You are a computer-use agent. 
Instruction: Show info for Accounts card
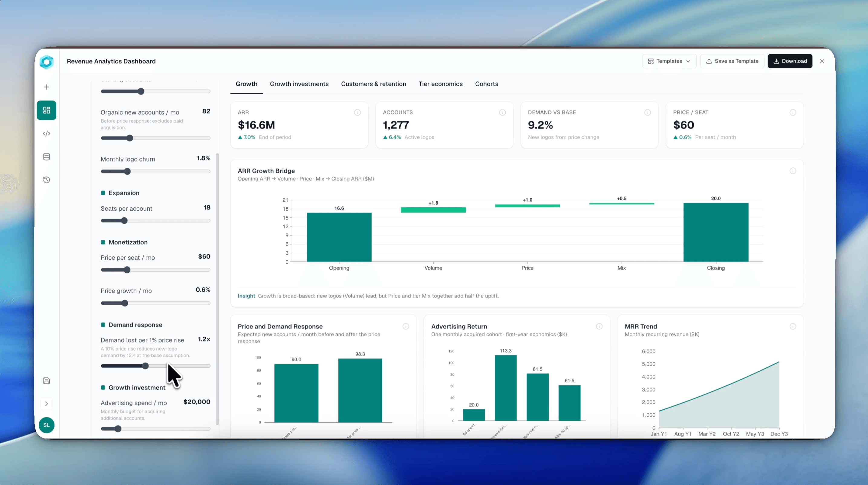502,113
